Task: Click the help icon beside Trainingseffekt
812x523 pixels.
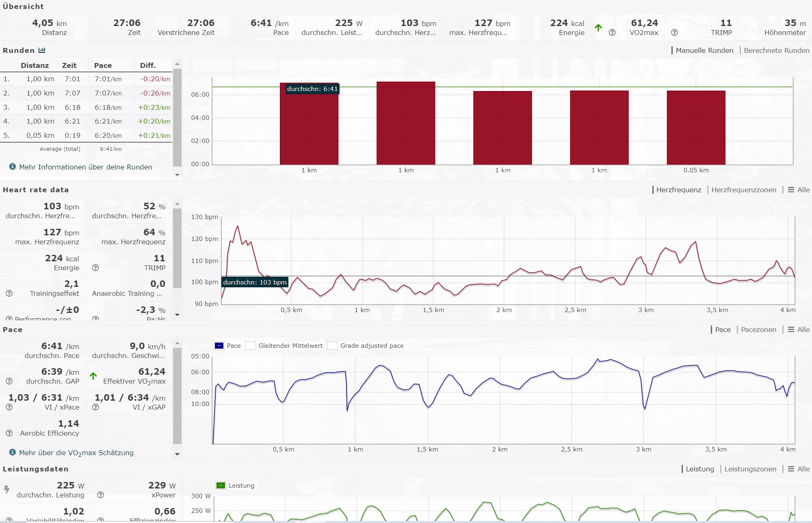Action: coord(9,293)
